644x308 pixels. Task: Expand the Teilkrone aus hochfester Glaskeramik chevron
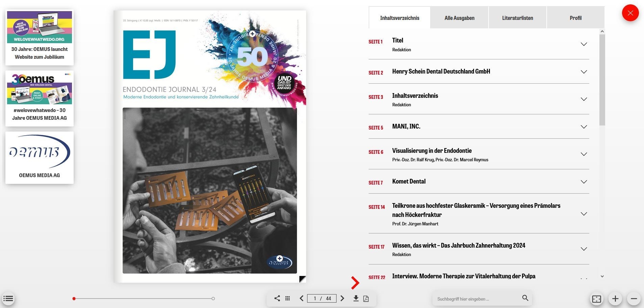coord(584,214)
